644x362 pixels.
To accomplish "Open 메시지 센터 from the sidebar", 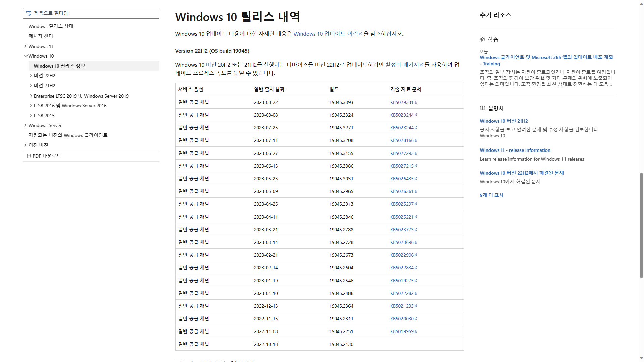I will (41, 36).
